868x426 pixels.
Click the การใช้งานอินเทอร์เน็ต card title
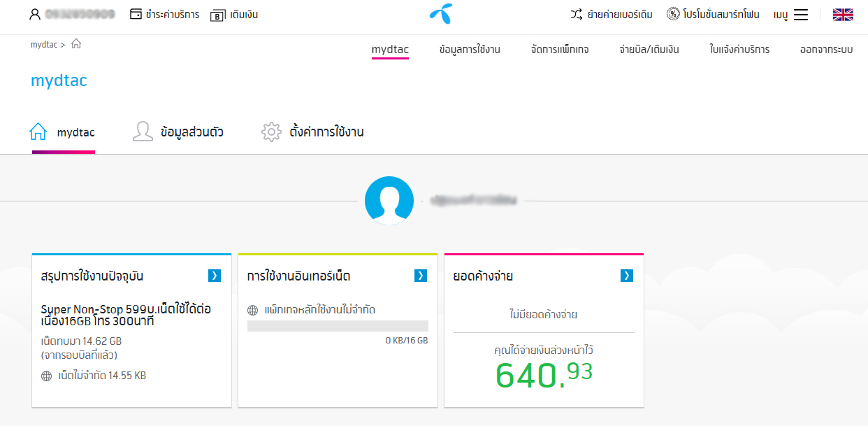[x=299, y=276]
